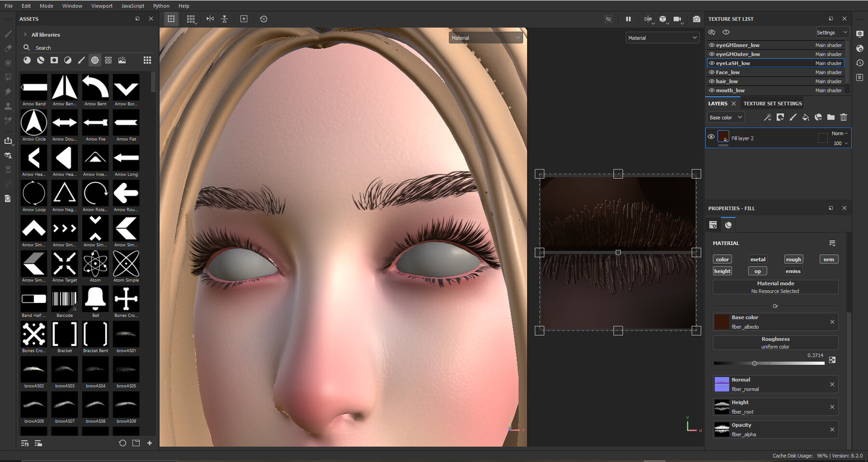Open opacity 100 dropdown on Fill layer 2

click(841, 143)
